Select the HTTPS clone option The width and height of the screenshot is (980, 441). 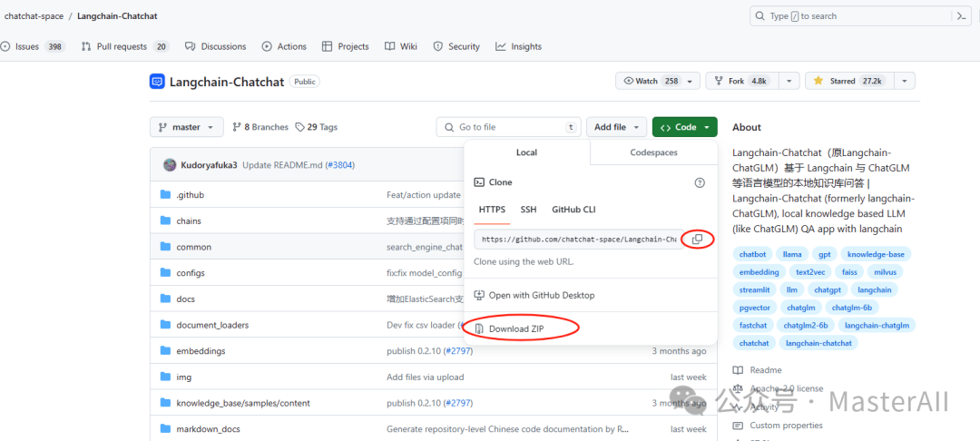(493, 210)
